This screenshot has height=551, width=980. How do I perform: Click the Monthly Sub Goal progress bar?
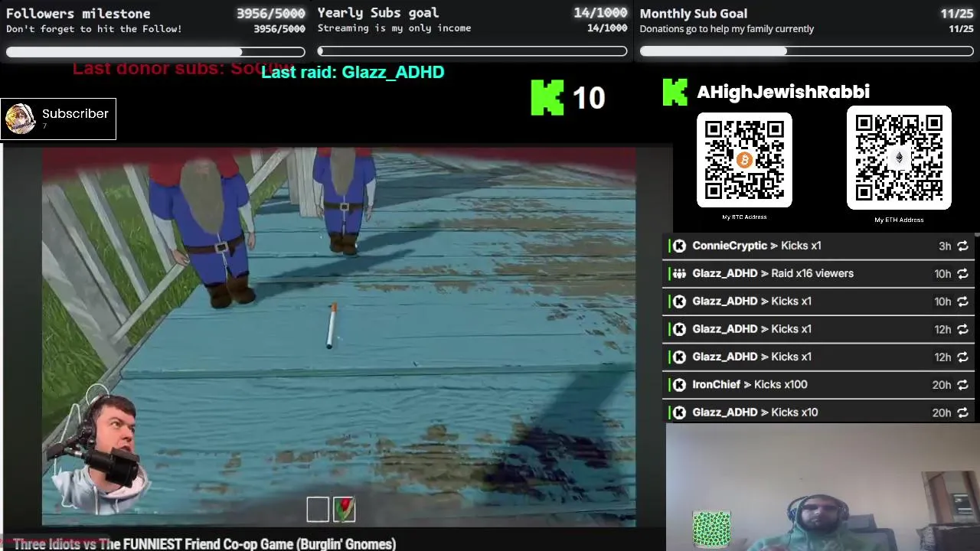(807, 51)
